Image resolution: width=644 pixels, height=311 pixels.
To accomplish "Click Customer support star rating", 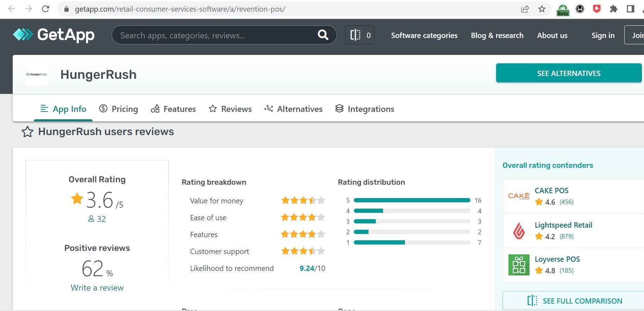I will pyautogui.click(x=303, y=251).
